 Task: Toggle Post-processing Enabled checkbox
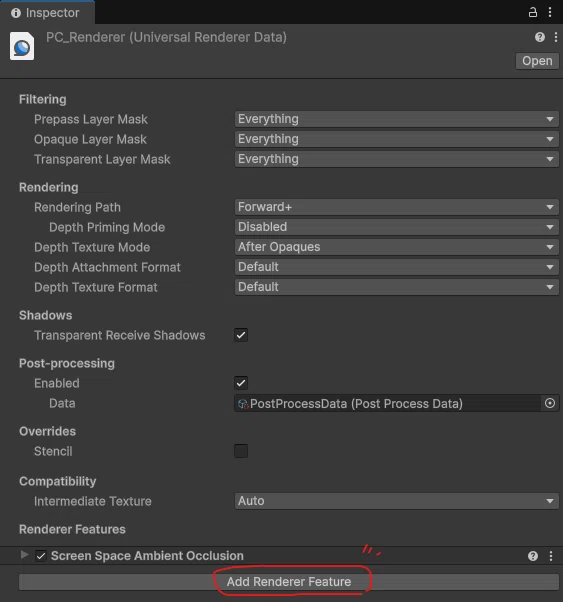241,383
